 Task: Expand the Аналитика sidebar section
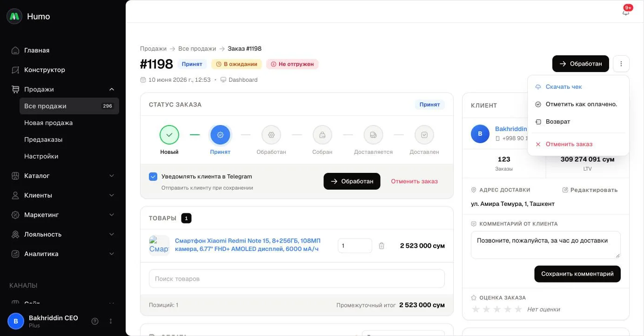112,254
